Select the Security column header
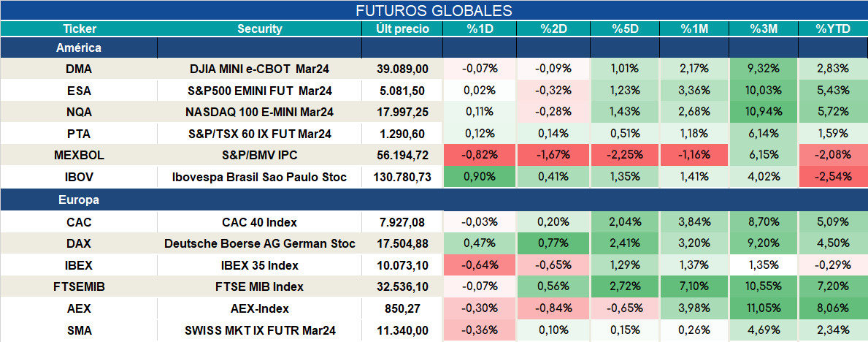Screen dimensions: 868x342 (259, 29)
